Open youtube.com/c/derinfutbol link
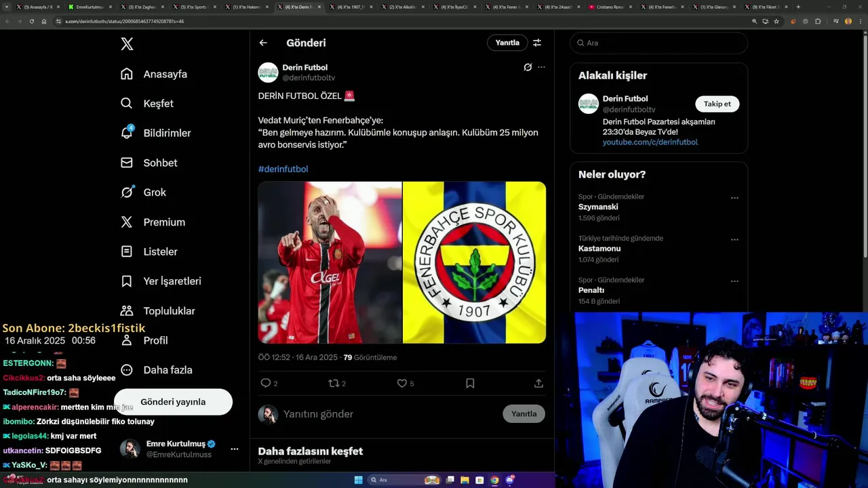This screenshot has width=868, height=488. 650,142
